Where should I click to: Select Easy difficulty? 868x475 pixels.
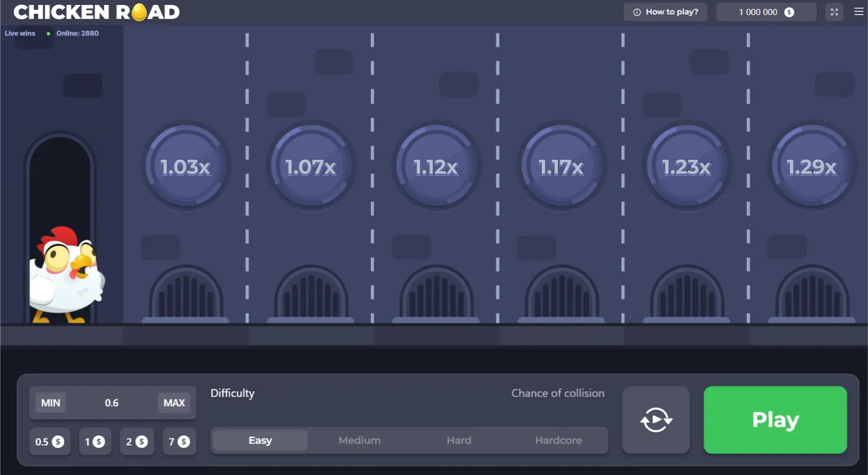click(x=260, y=440)
